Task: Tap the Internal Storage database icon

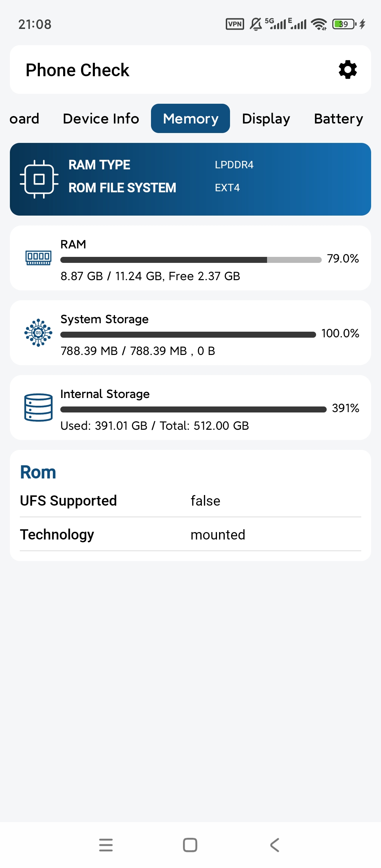Action: tap(38, 408)
